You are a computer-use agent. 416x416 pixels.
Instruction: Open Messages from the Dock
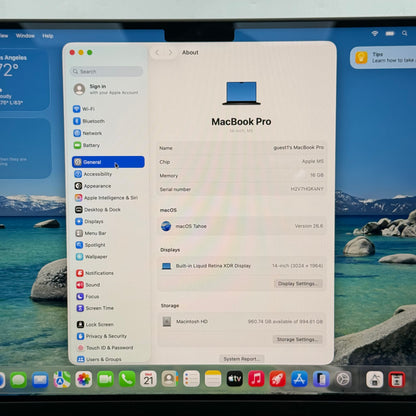click(18, 379)
